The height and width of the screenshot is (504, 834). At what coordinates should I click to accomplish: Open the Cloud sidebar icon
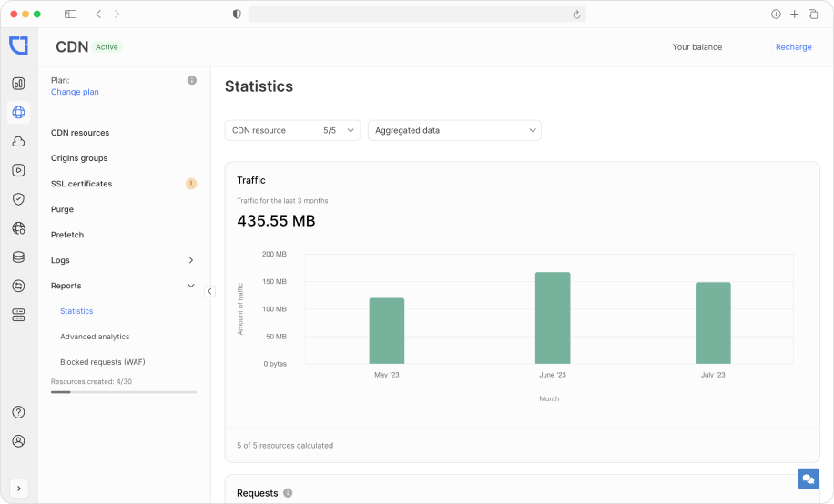click(x=18, y=141)
